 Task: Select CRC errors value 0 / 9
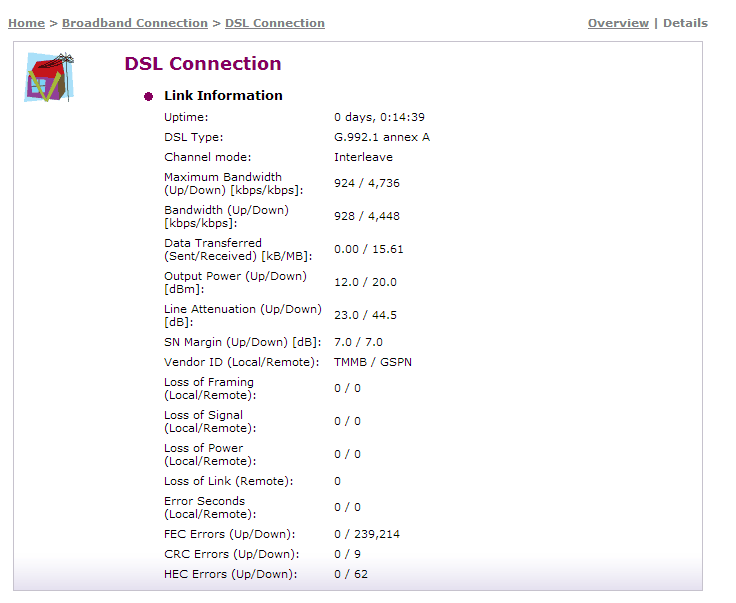coord(347,554)
